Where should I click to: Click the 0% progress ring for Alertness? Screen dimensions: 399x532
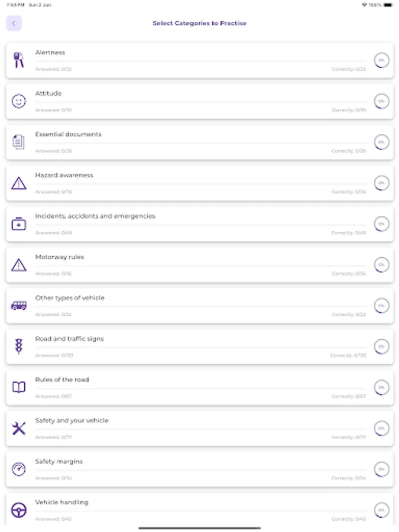click(381, 60)
